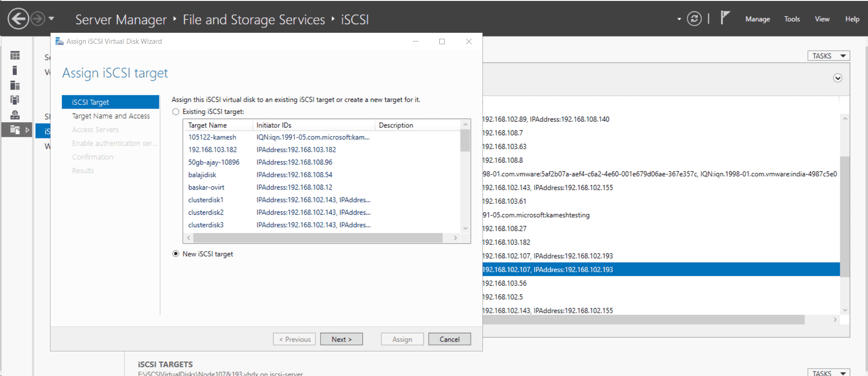868x376 pixels.
Task: Open the TASKS dropdown of virtual disks panel
Action: tap(828, 56)
